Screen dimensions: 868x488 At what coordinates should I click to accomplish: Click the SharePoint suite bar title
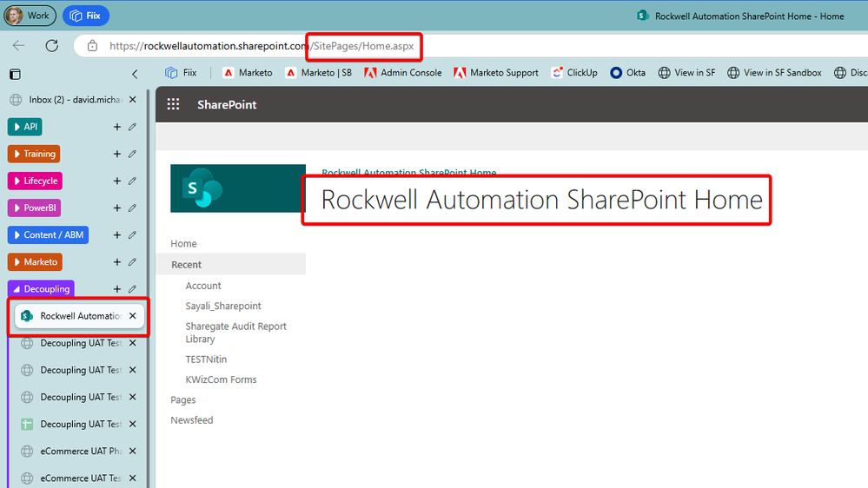point(227,104)
